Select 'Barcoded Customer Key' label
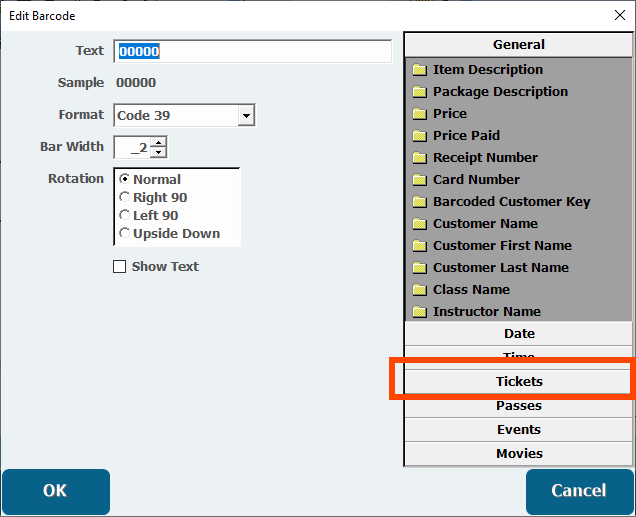This screenshot has height=517, width=636. click(x=511, y=202)
